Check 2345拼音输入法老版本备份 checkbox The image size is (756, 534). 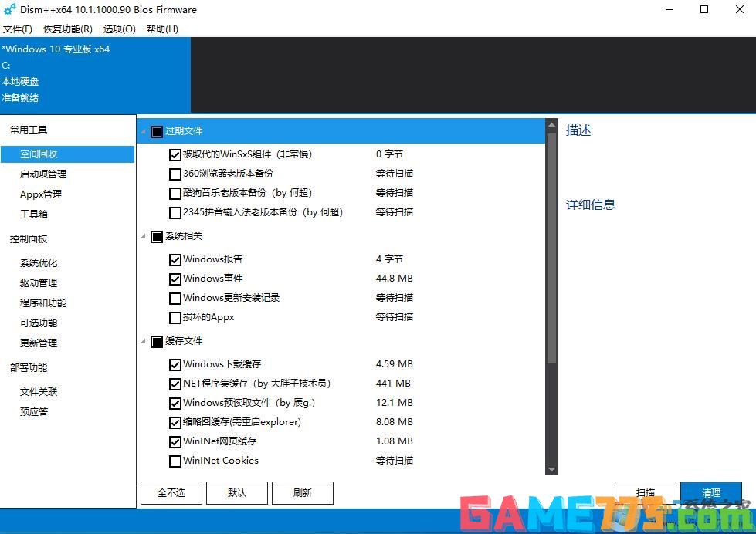[x=175, y=212]
